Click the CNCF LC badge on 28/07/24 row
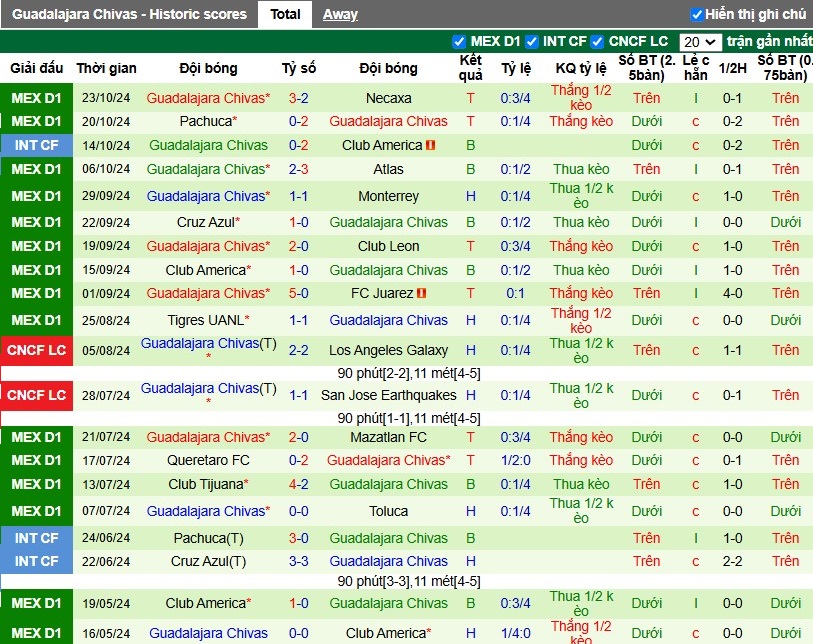 [36, 395]
